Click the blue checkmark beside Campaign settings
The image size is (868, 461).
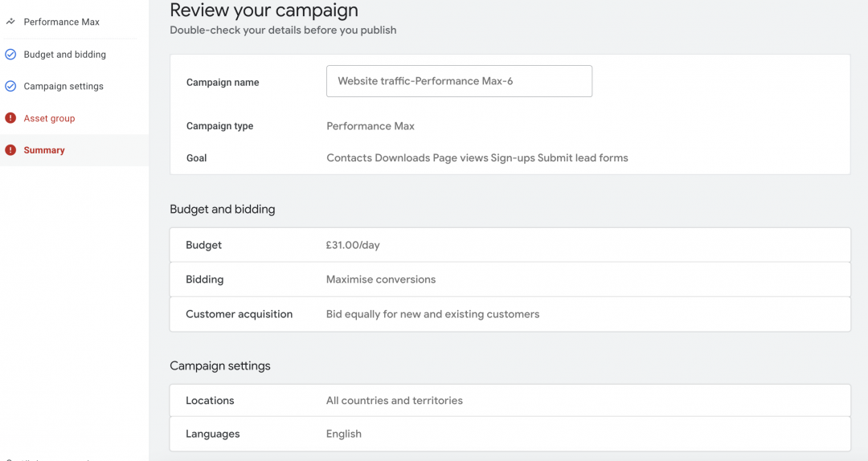10,86
